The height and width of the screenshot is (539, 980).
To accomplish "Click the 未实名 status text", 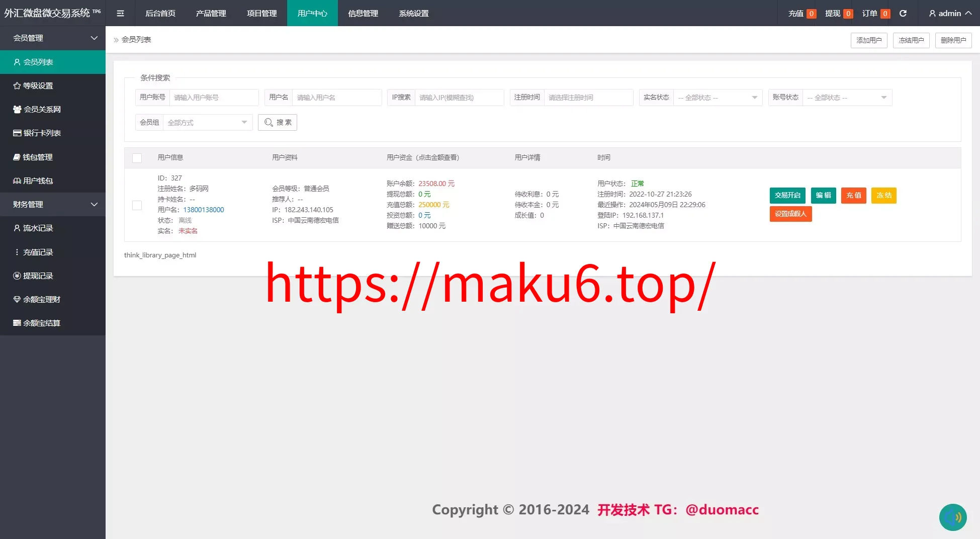I will (x=188, y=231).
